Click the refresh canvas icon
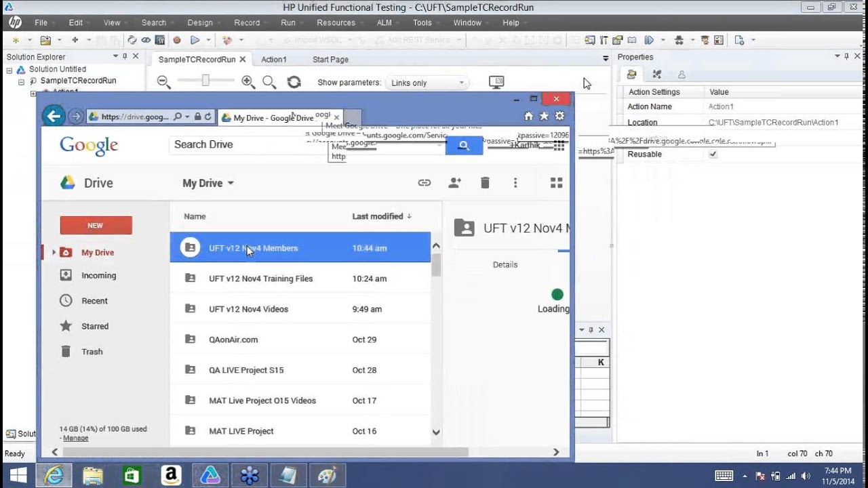 (294, 82)
